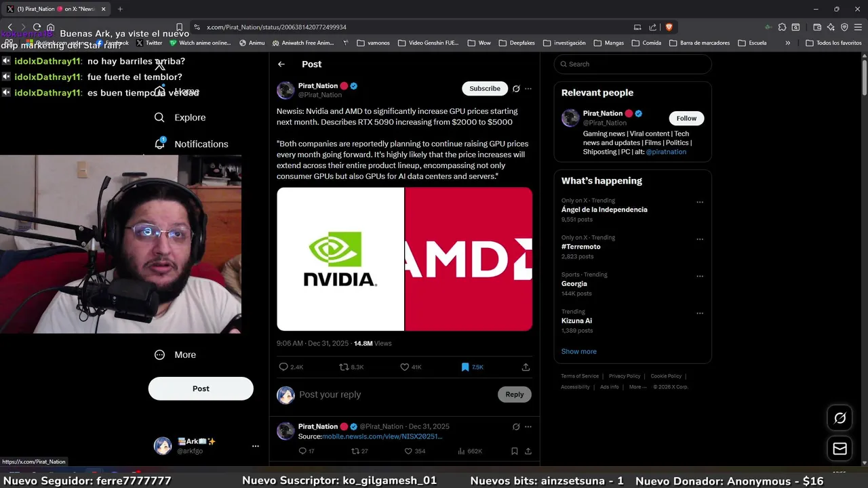Click the browser address bar URL

277,27
